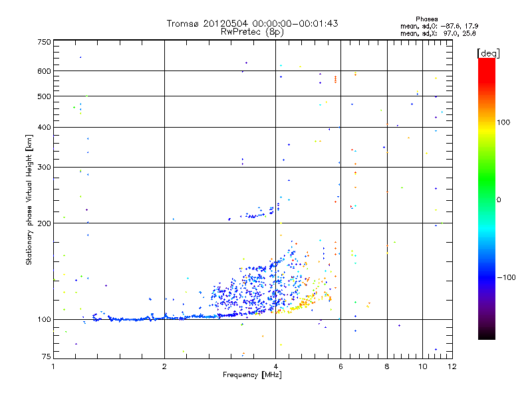Click the x-axis label '4'

[275, 366]
